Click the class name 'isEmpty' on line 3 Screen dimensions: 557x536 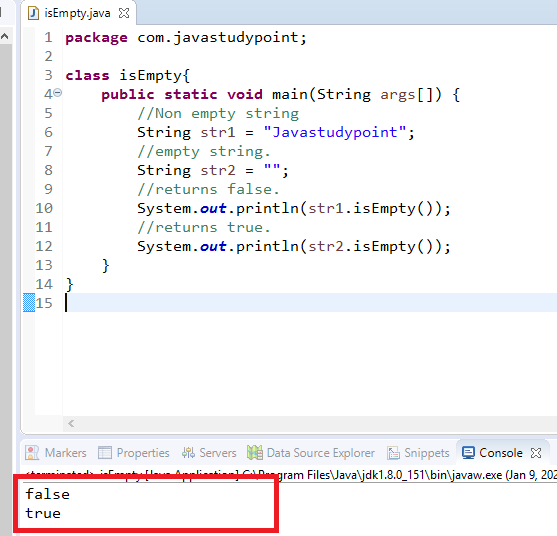click(x=151, y=75)
